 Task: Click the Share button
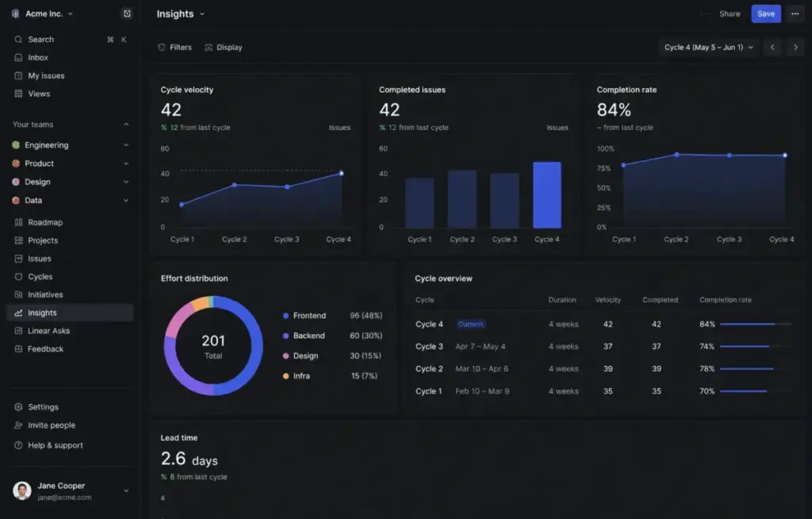[730, 14]
